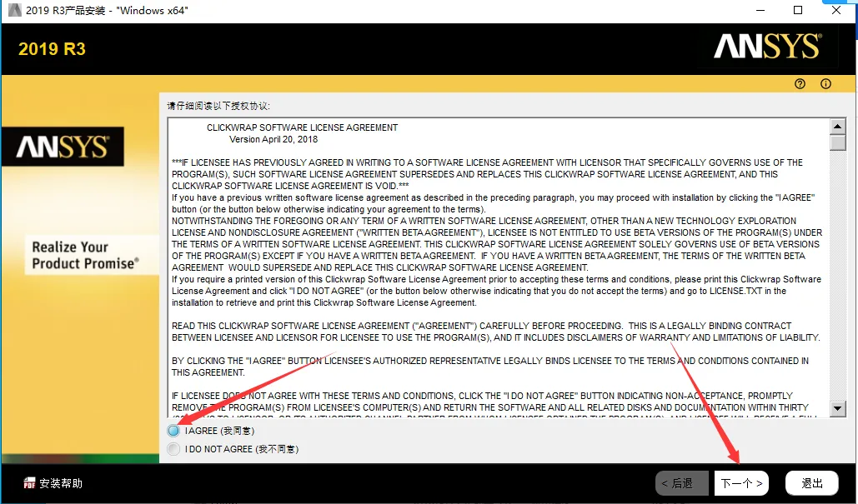Click the 下一个 (Next) button

(x=741, y=483)
